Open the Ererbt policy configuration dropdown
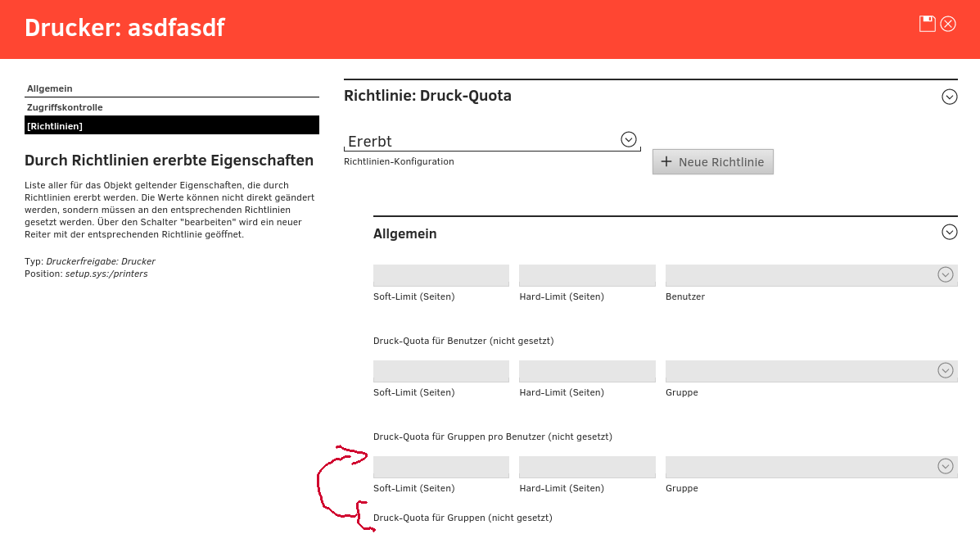This screenshot has height=543, width=980. coord(628,140)
